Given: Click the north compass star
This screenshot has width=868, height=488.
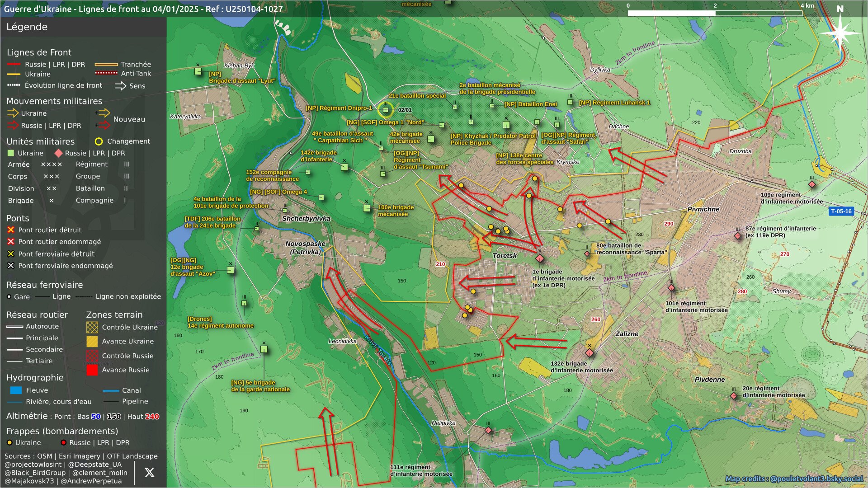Looking at the screenshot, I should (840, 33).
